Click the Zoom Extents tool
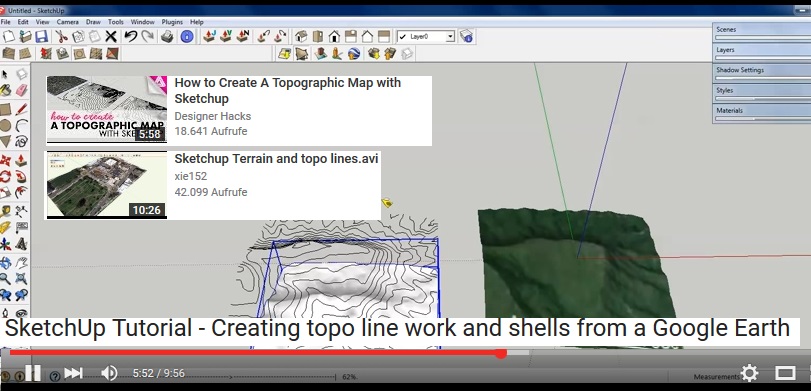 (x=21, y=279)
